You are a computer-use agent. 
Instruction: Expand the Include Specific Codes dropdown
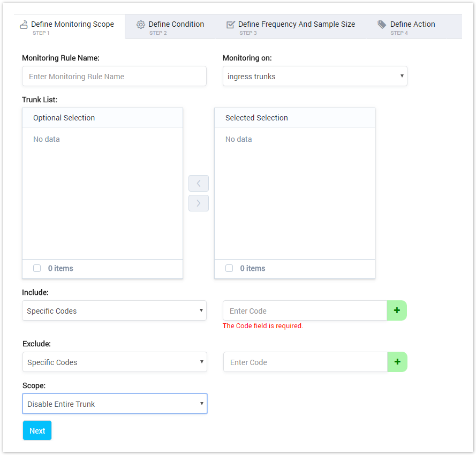coord(114,310)
